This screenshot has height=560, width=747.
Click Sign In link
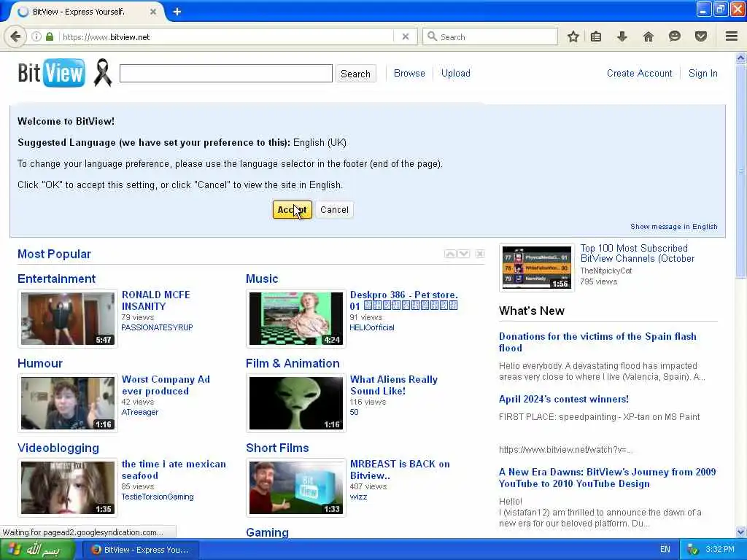703,74
